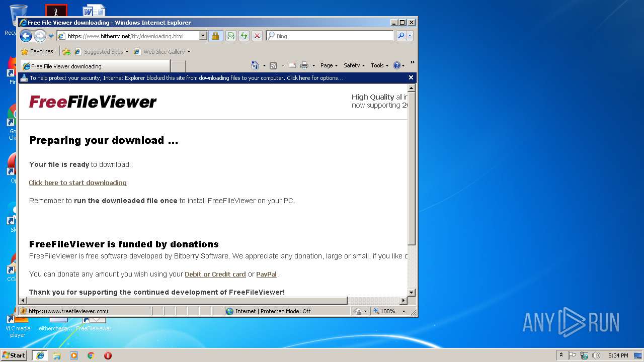The image size is (644, 362).
Task: Show hidden system tray icons
Action: [x=561, y=355]
